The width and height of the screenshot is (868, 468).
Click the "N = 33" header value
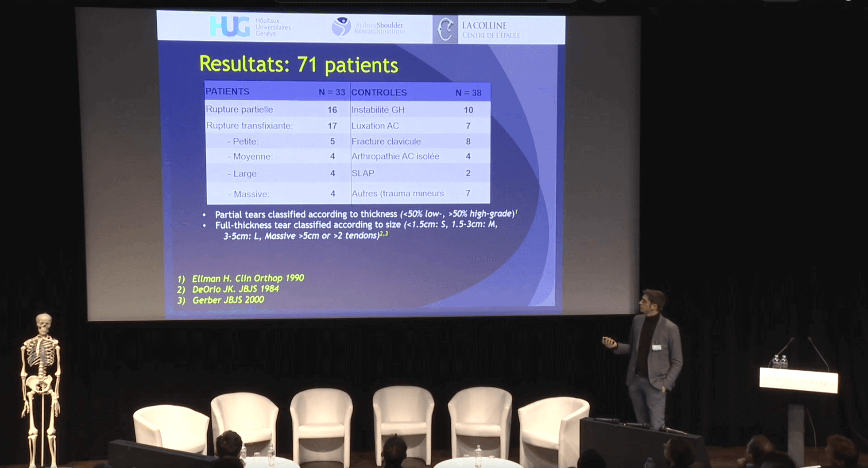[x=332, y=92]
